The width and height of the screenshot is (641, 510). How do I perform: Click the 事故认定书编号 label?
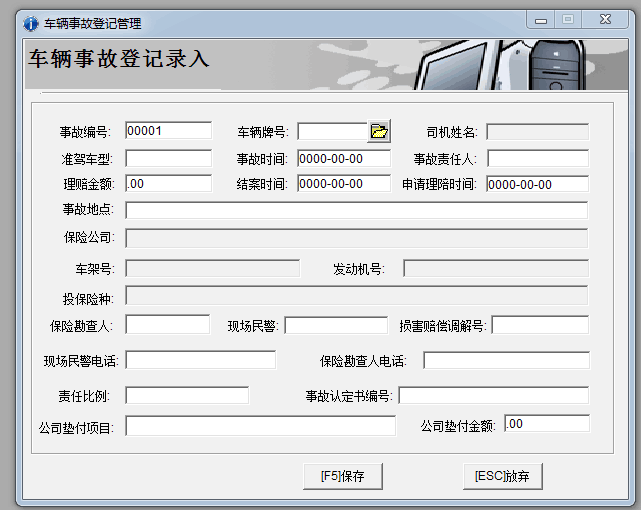coord(349,396)
